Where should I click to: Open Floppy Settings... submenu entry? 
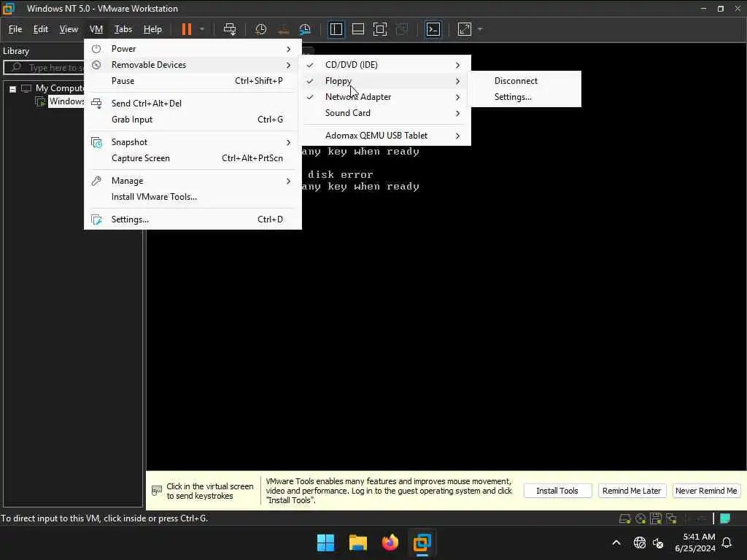pos(525,97)
